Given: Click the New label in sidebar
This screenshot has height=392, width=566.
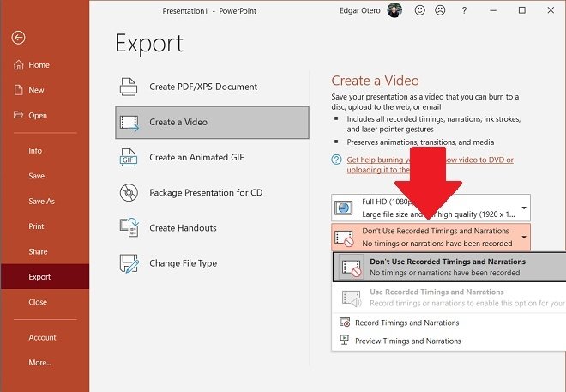Looking at the screenshot, I should [x=36, y=90].
